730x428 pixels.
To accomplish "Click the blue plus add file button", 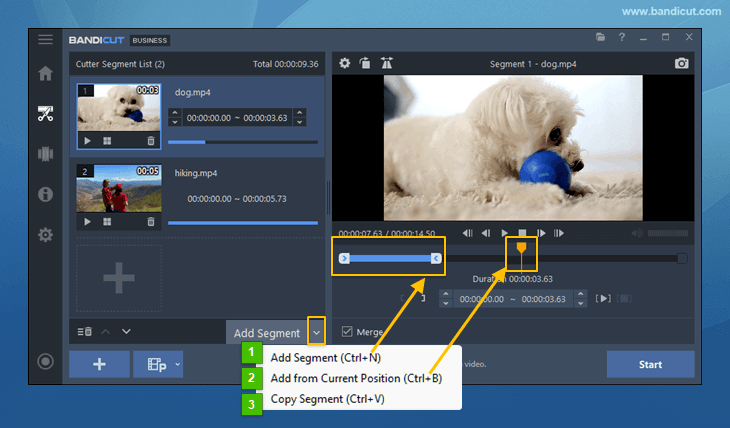I will coord(99,364).
